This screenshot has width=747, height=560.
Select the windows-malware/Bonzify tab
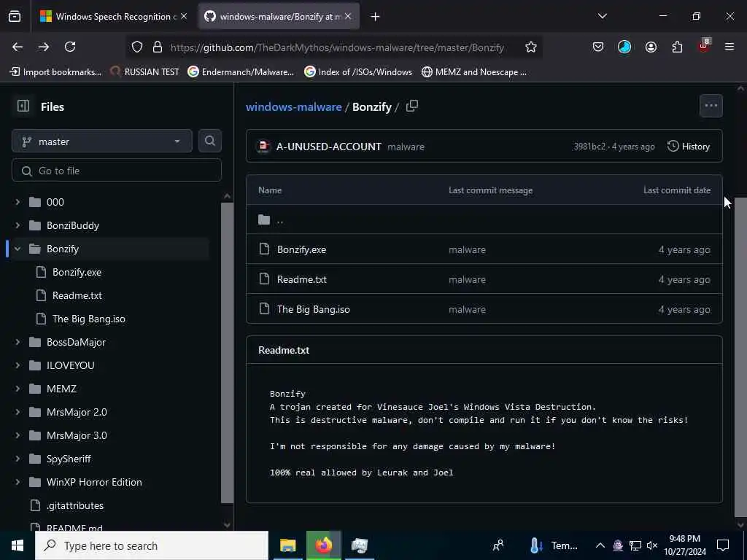coord(279,17)
